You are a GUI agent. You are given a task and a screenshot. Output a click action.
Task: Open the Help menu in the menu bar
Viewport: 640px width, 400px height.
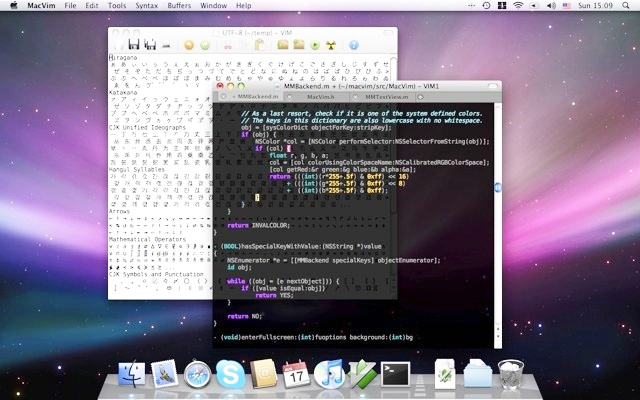(244, 6)
